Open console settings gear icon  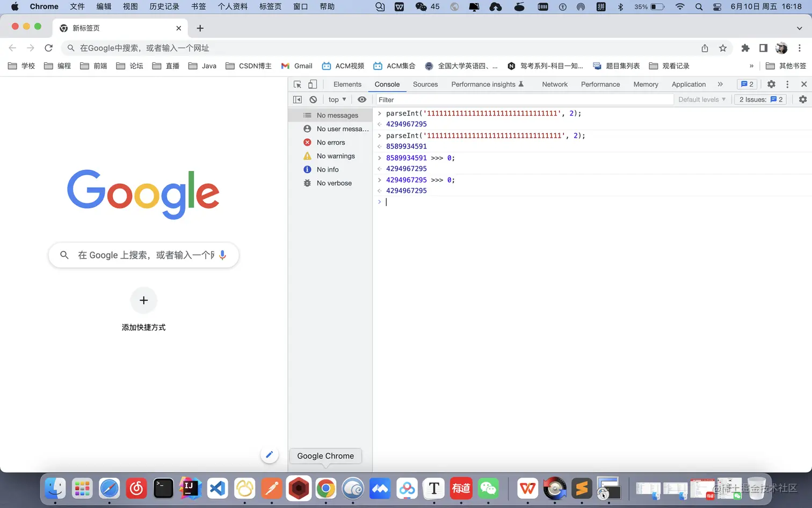pyautogui.click(x=803, y=99)
